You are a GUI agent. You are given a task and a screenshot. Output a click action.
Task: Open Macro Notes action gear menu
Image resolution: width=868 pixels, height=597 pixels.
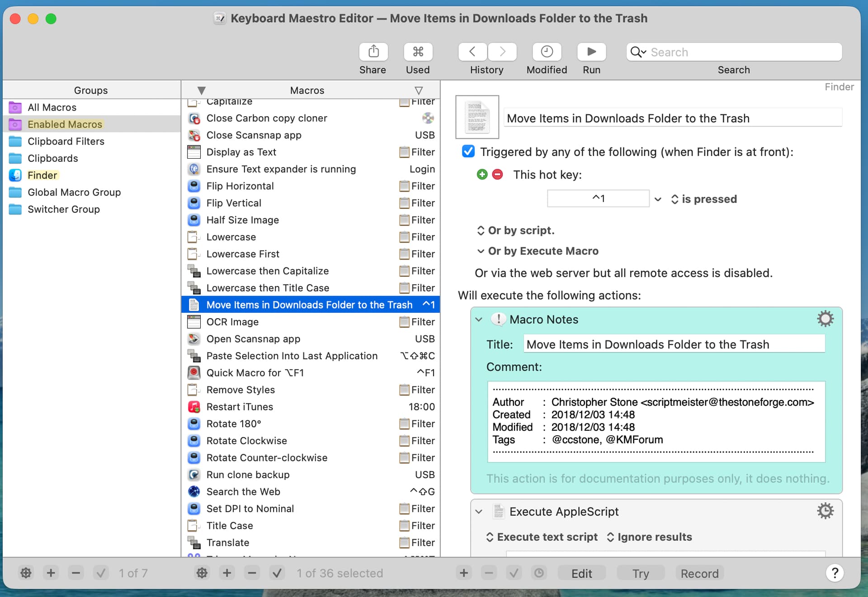point(825,319)
